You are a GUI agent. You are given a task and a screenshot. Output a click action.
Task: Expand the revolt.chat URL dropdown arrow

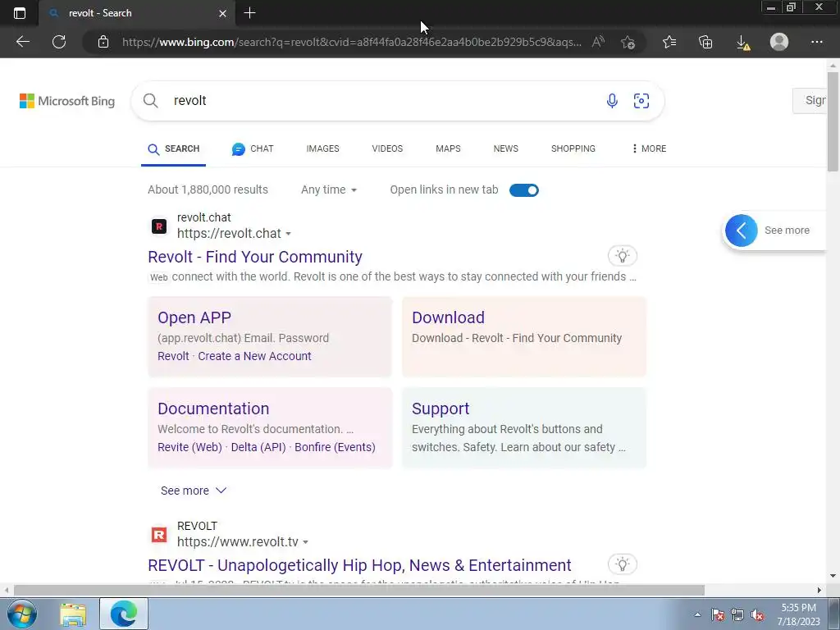[x=288, y=234]
